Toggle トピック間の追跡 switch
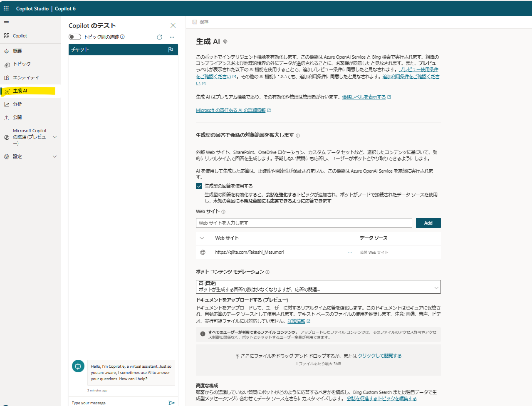 pyautogui.click(x=75, y=37)
